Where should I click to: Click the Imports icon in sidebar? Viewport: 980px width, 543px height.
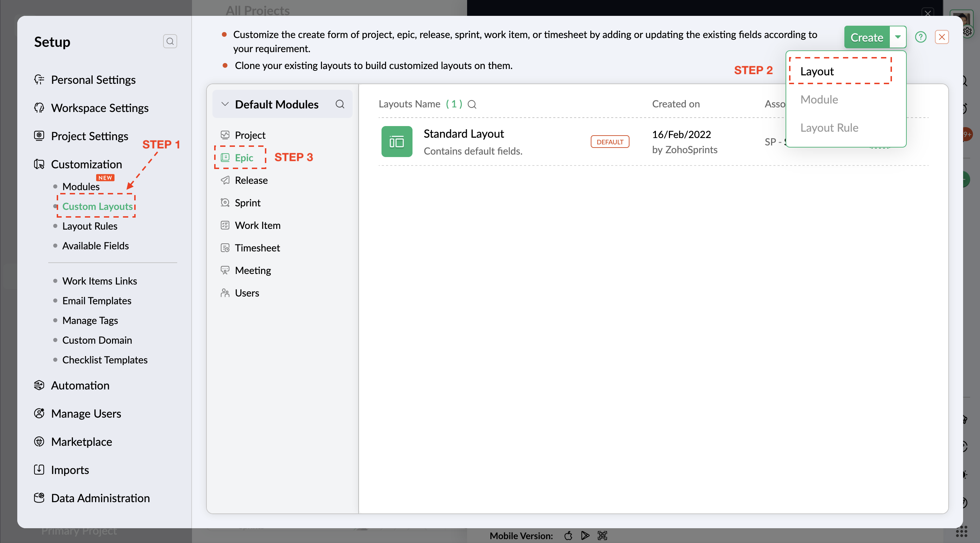[x=39, y=470]
